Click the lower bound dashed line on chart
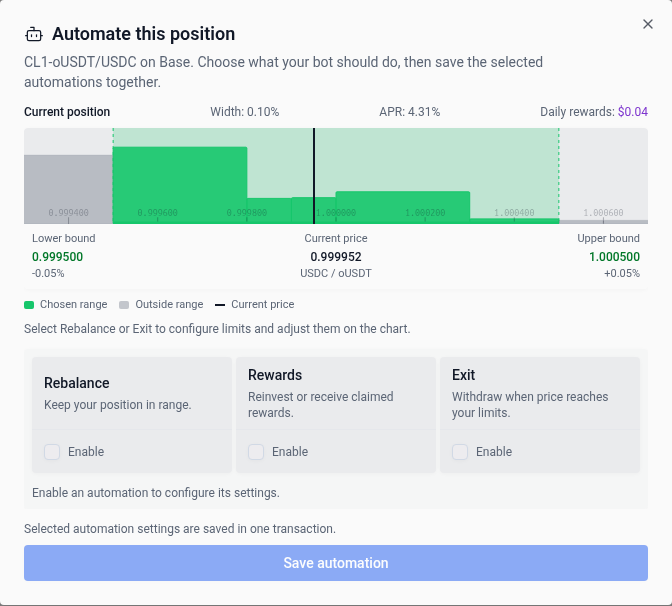The width and height of the screenshot is (672, 606). point(113,176)
